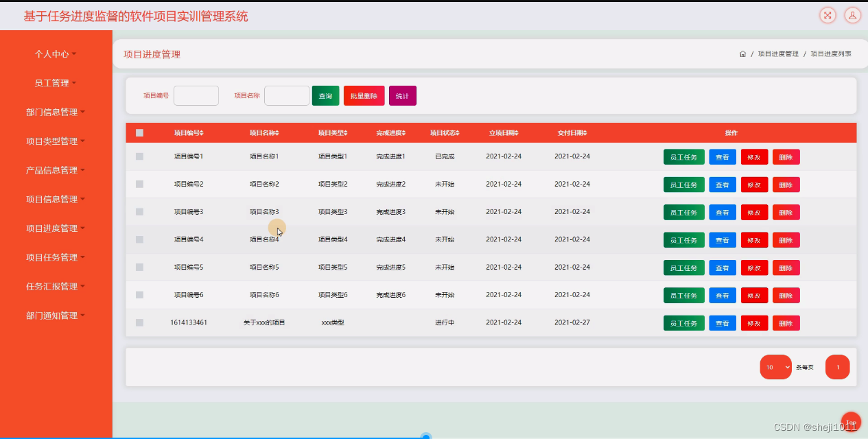The height and width of the screenshot is (439, 868).
Task: Click the 批量删除 batch delete button
Action: [x=364, y=95]
